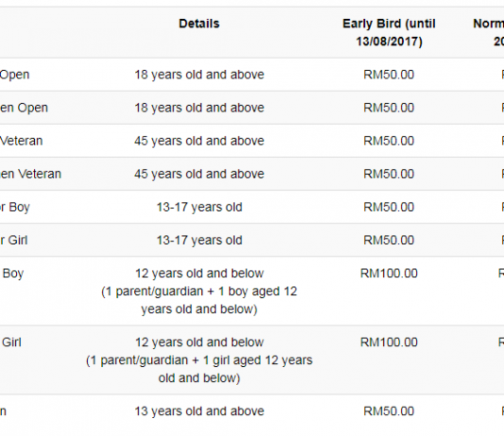Click the Veteran row label
The image size is (504, 436).
click(21, 141)
